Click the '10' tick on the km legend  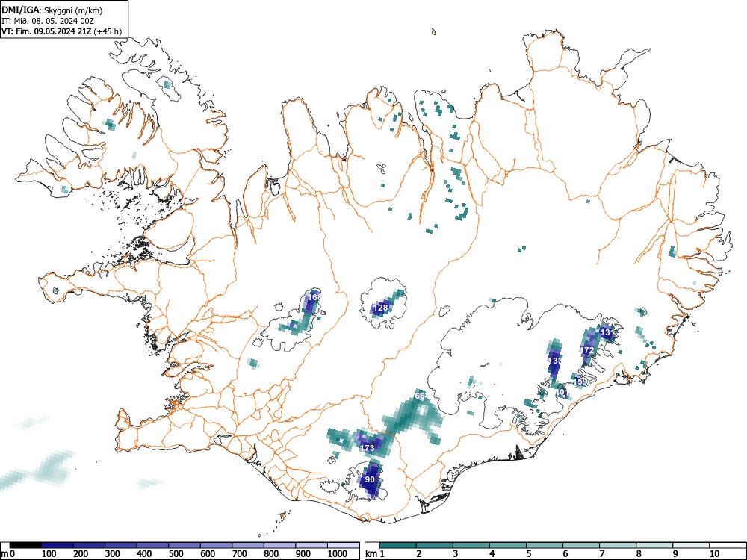pyautogui.click(x=715, y=554)
